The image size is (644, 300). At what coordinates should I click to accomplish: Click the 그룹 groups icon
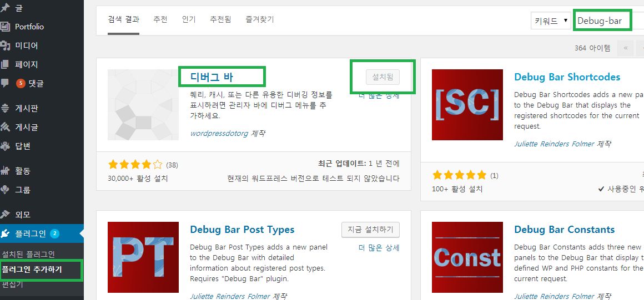pyautogui.click(x=5, y=190)
